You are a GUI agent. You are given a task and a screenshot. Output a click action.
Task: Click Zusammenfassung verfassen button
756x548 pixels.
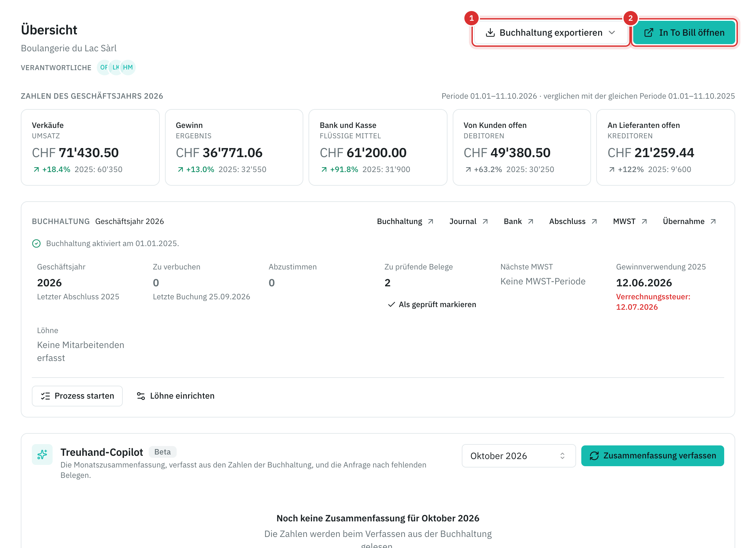652,456
